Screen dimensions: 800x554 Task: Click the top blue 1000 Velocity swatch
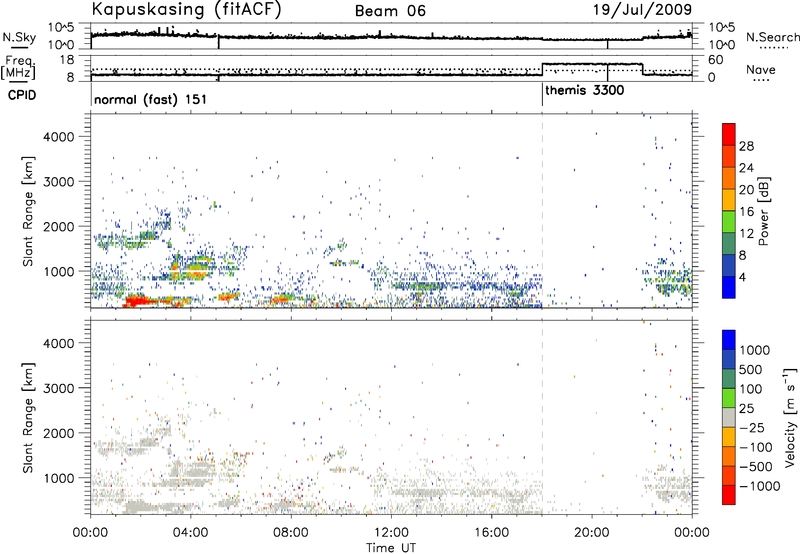pyautogui.click(x=729, y=340)
